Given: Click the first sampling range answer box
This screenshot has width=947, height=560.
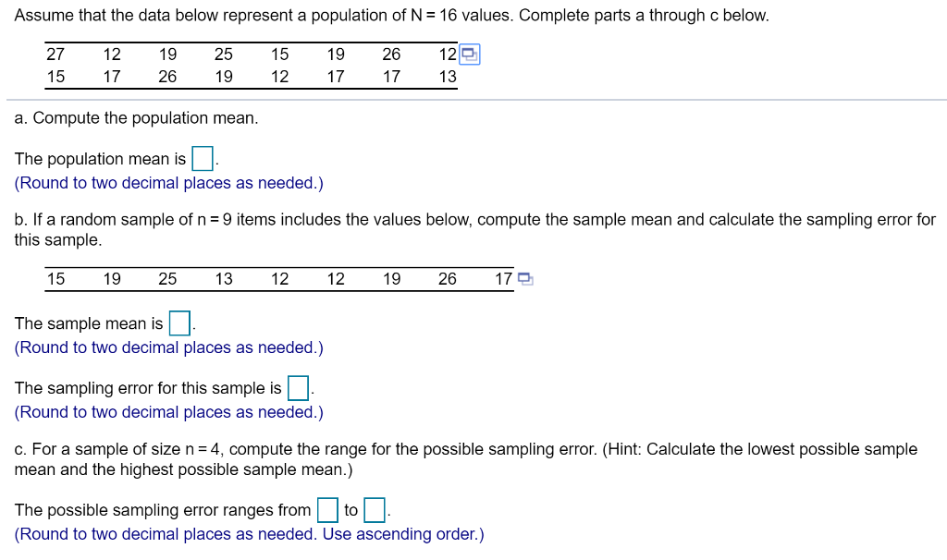Looking at the screenshot, I should click(326, 509).
